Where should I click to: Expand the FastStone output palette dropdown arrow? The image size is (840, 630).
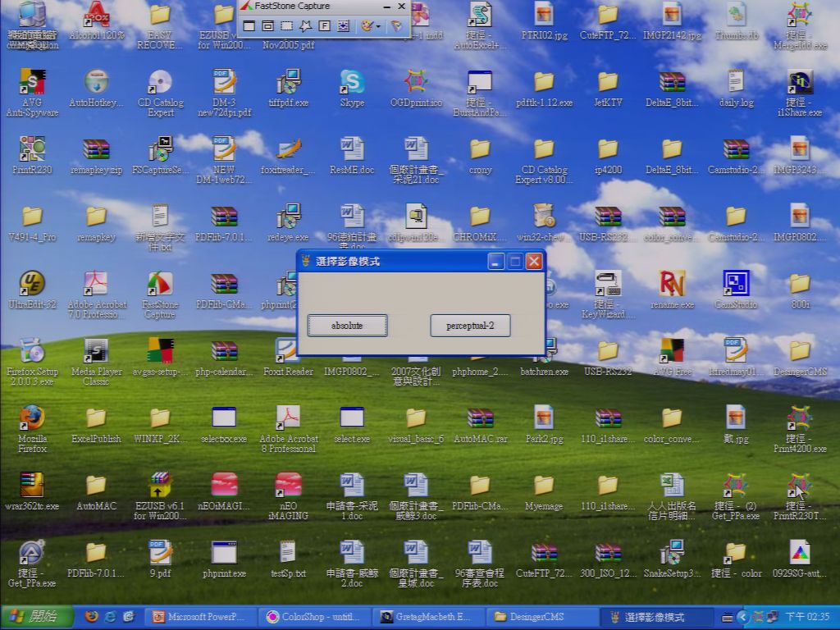[x=378, y=26]
